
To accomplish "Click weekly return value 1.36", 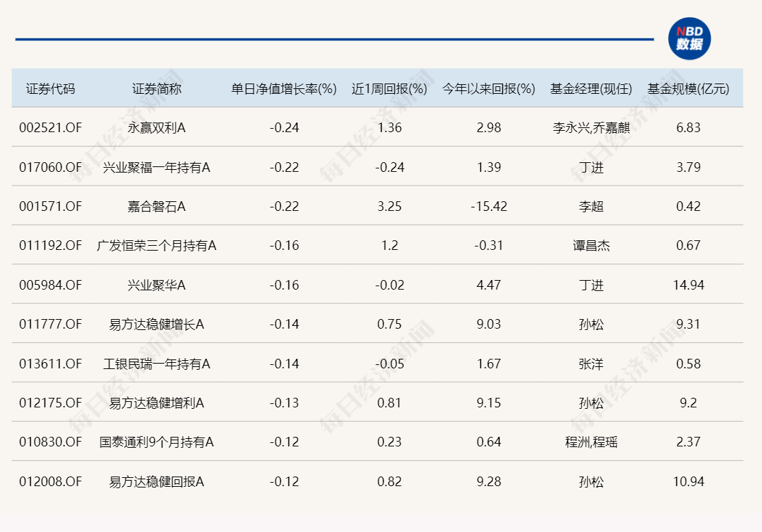I will [389, 127].
